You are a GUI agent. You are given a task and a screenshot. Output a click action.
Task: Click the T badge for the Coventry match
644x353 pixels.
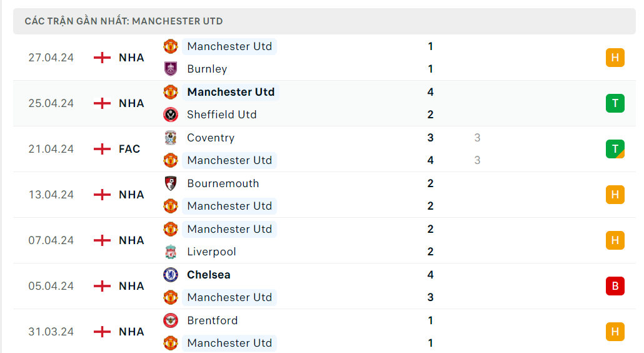[615, 149]
